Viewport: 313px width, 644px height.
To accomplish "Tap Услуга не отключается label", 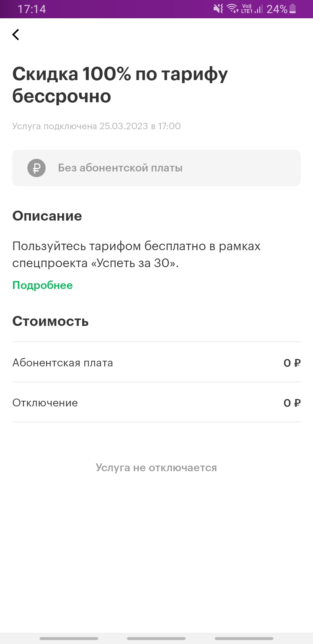I will coord(156,468).
